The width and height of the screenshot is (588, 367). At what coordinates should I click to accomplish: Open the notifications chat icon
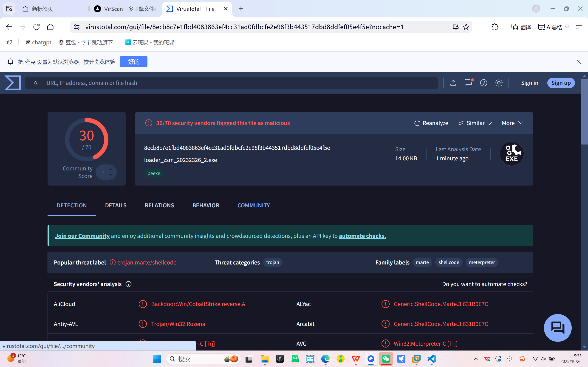pos(468,83)
